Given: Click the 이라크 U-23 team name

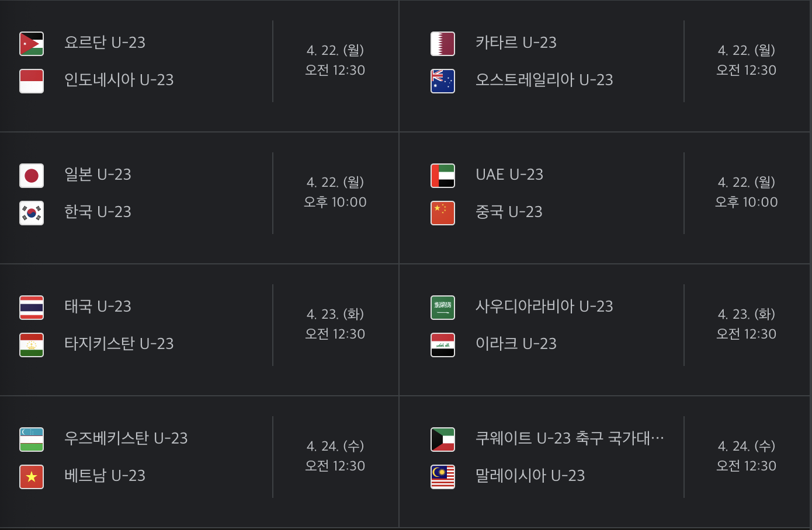Looking at the screenshot, I should pos(516,344).
